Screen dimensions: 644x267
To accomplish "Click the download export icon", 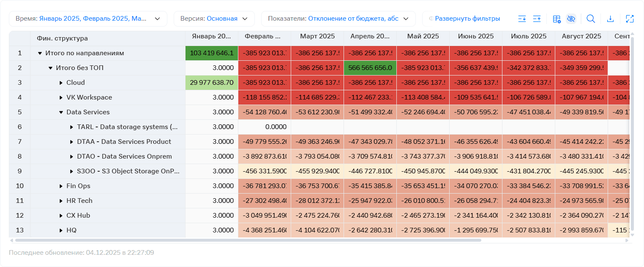I will 610,19.
